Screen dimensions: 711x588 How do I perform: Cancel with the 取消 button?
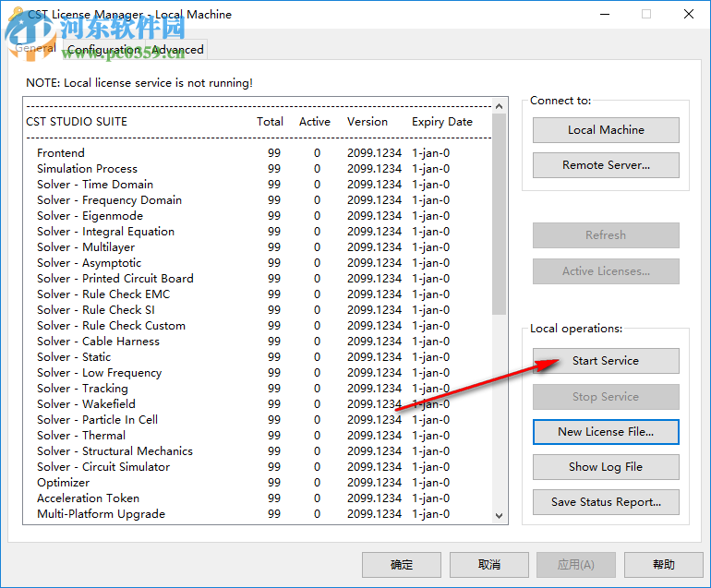tap(488, 565)
